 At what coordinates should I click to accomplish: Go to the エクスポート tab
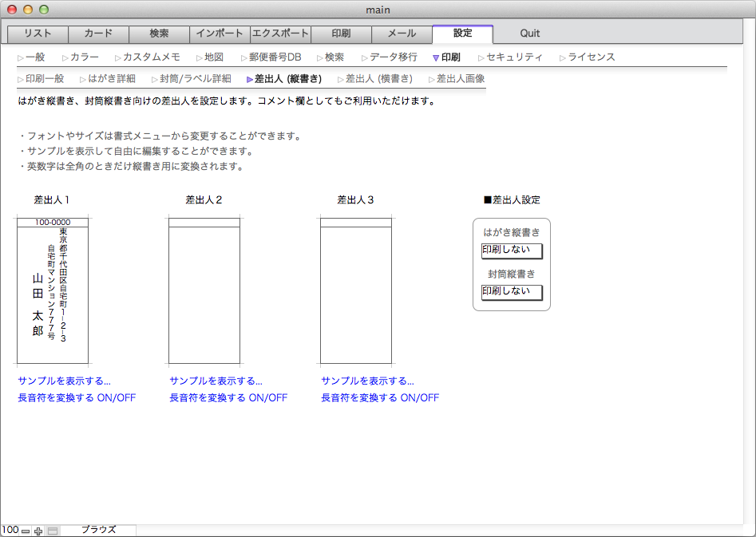pyautogui.click(x=280, y=34)
